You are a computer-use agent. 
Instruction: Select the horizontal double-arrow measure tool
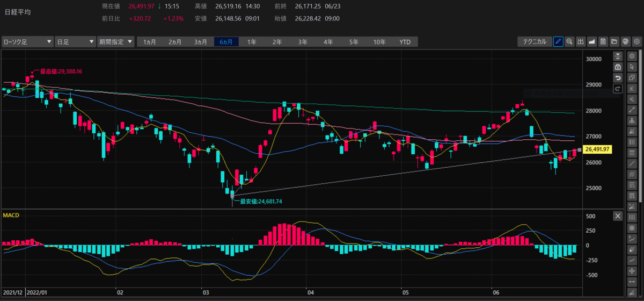[x=632, y=282]
